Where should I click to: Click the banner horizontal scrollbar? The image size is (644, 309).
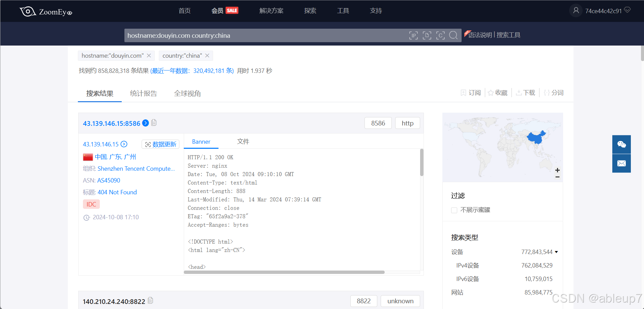(284, 272)
